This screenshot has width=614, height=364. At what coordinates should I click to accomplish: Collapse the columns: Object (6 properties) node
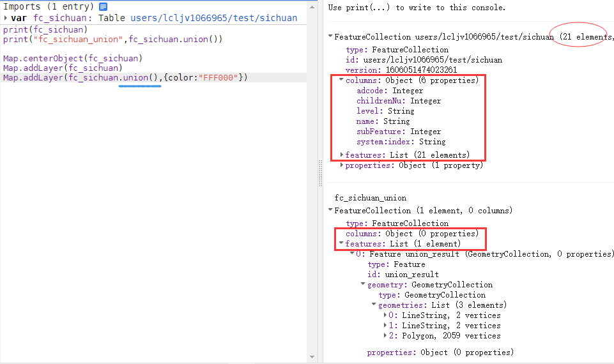click(341, 80)
